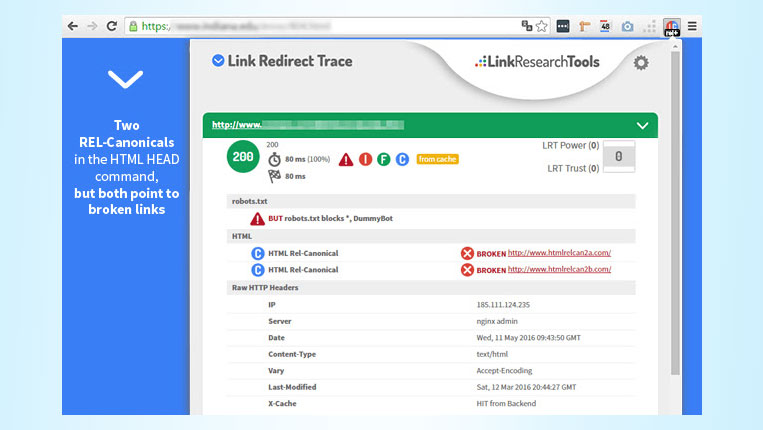Click the C icon beside htmlrelcan2b row
This screenshot has height=430, width=763.
pyautogui.click(x=257, y=270)
